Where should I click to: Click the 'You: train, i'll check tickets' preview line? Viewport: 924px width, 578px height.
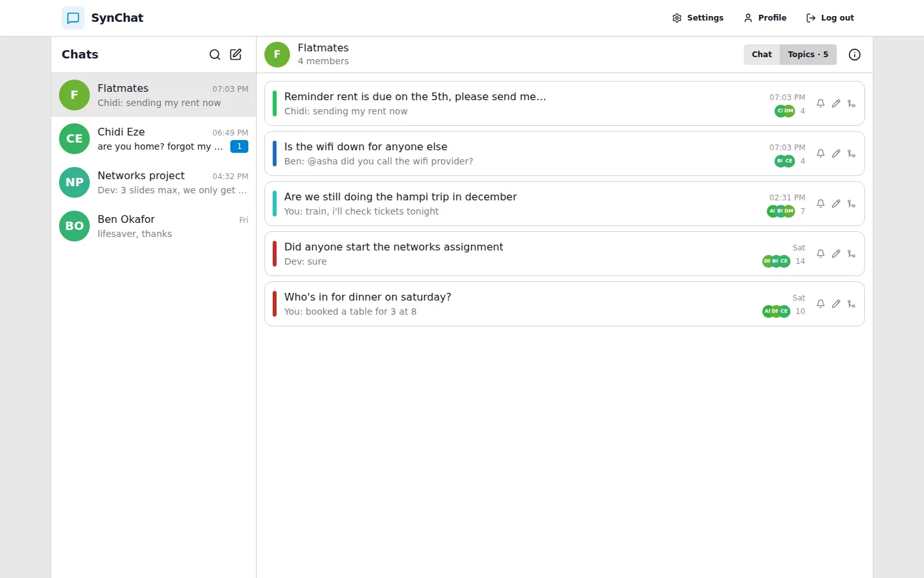361,211
